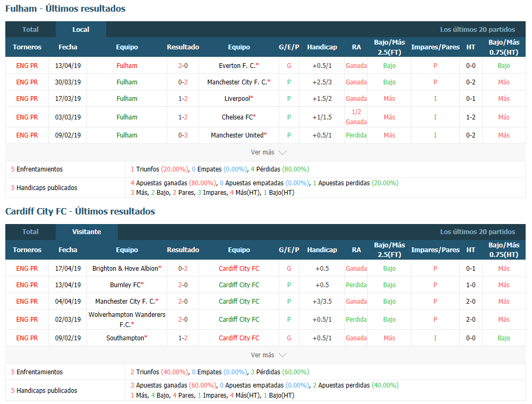Click HT score 1-0 in Burnley row
The image size is (532, 404).
click(470, 285)
